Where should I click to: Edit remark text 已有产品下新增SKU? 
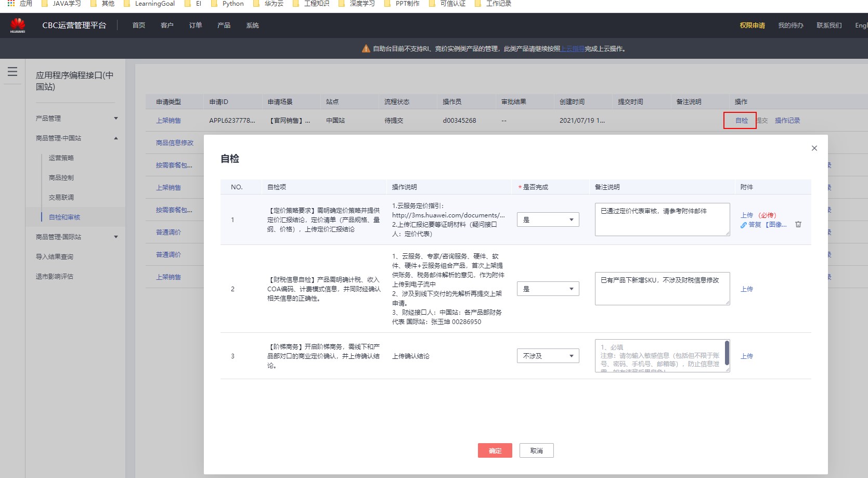click(x=662, y=289)
